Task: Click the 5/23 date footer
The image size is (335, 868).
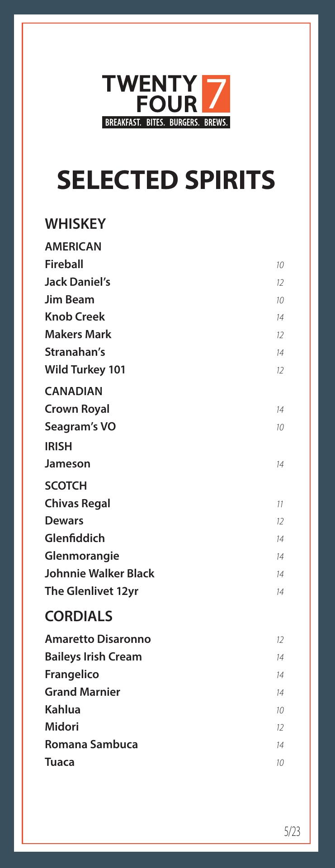Action: (x=292, y=831)
